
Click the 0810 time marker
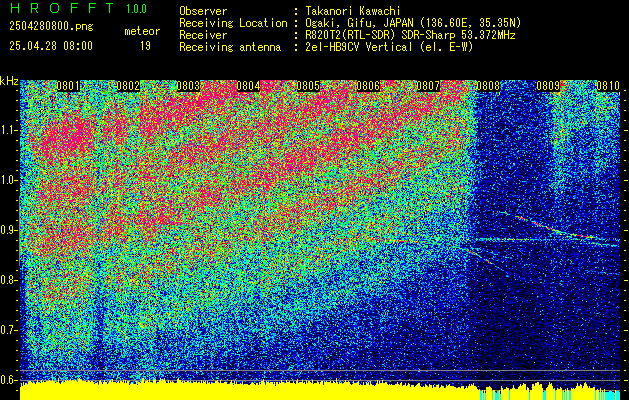[608, 86]
